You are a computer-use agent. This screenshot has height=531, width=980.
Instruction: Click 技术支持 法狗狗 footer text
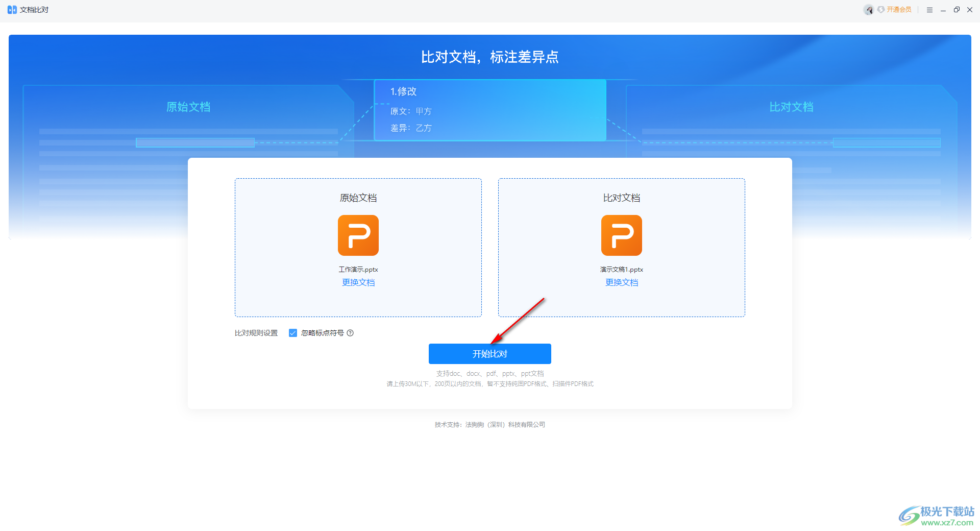coord(490,425)
